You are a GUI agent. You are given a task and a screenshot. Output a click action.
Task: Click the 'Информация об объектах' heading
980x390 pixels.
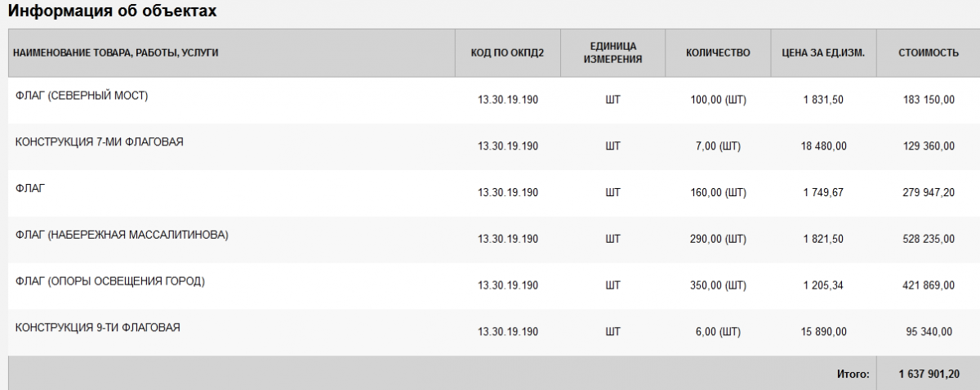tap(112, 11)
